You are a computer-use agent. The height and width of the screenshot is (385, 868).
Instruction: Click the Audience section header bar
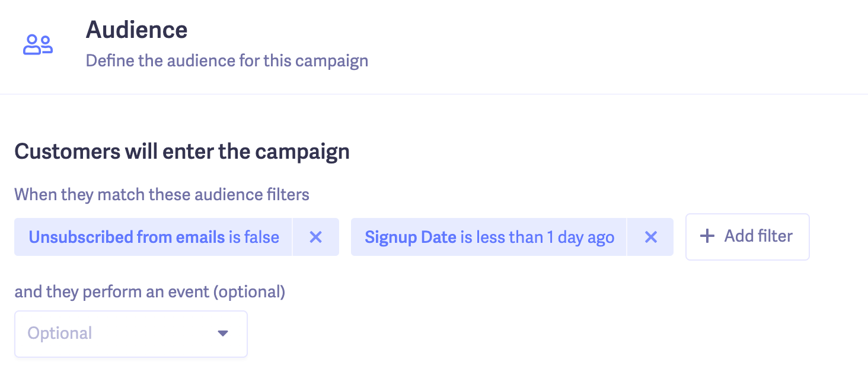(534, 46)
